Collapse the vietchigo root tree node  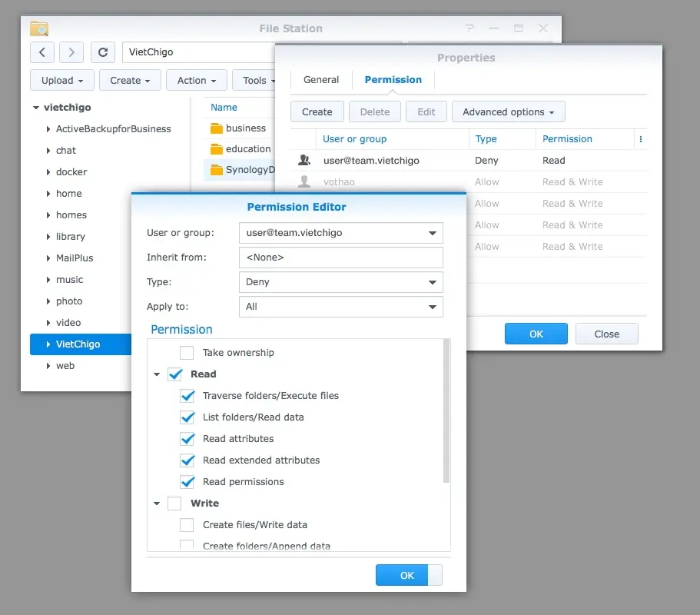coord(36,107)
